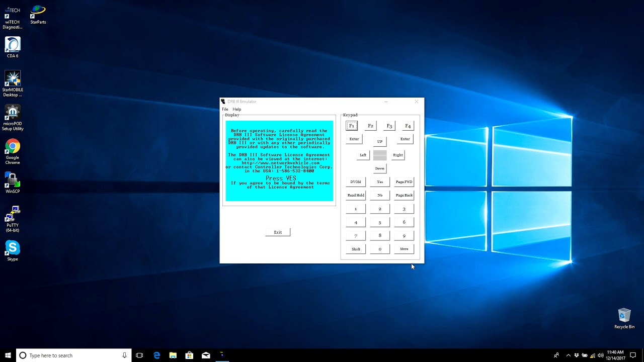The width and height of the screenshot is (644, 362).
Task: Click F2 keypad button
Action: pos(370,126)
